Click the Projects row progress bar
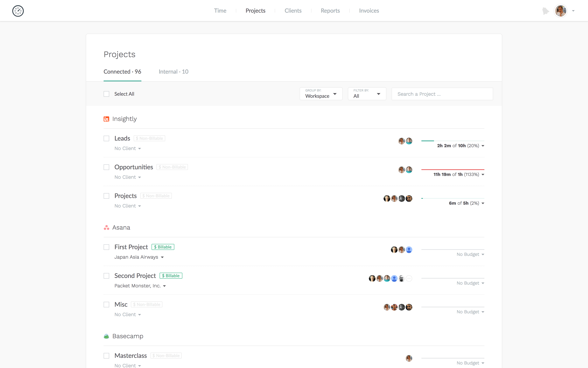This screenshot has width=588, height=368. 453,198
